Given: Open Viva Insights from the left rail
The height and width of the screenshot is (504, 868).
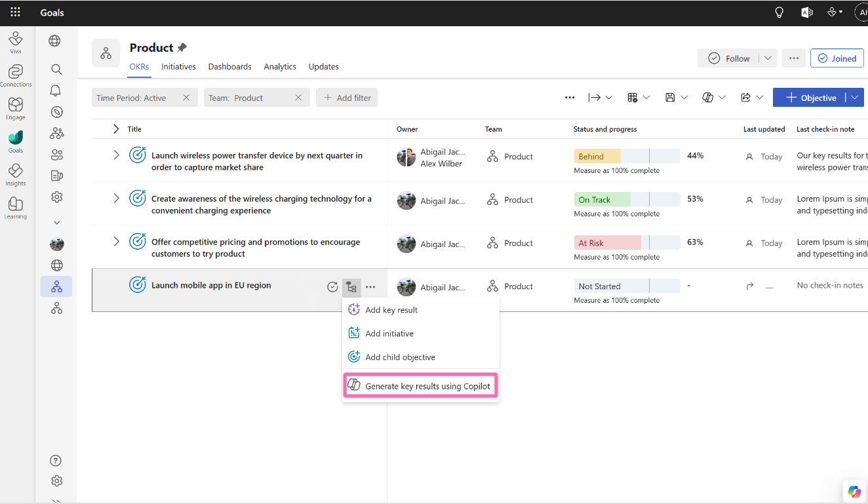Looking at the screenshot, I should point(15,172).
